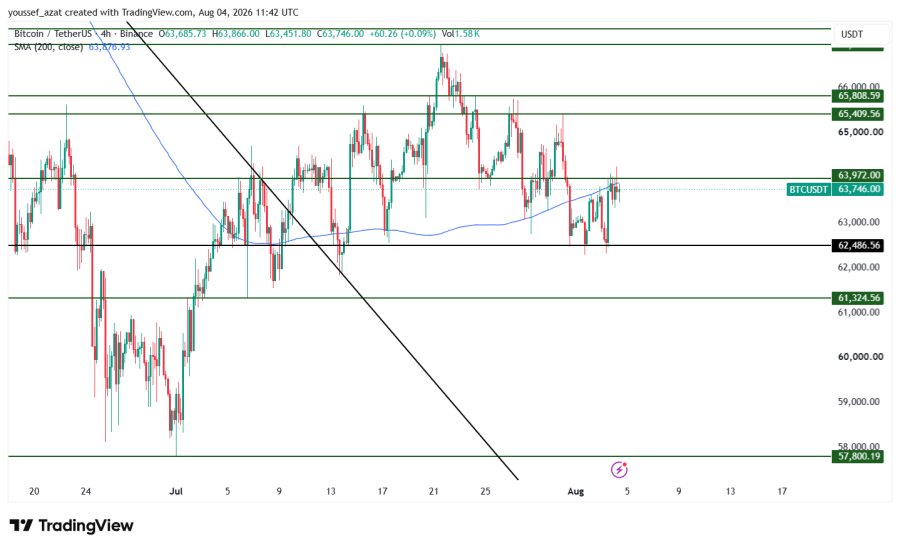
Task: Click the 61,324.56 level label
Action: (858, 297)
